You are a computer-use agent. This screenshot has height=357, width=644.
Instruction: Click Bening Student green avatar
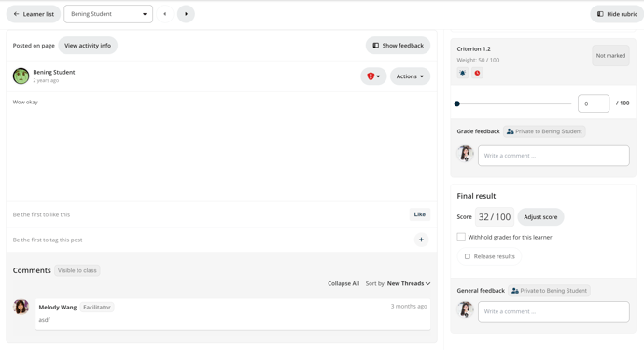point(21,76)
